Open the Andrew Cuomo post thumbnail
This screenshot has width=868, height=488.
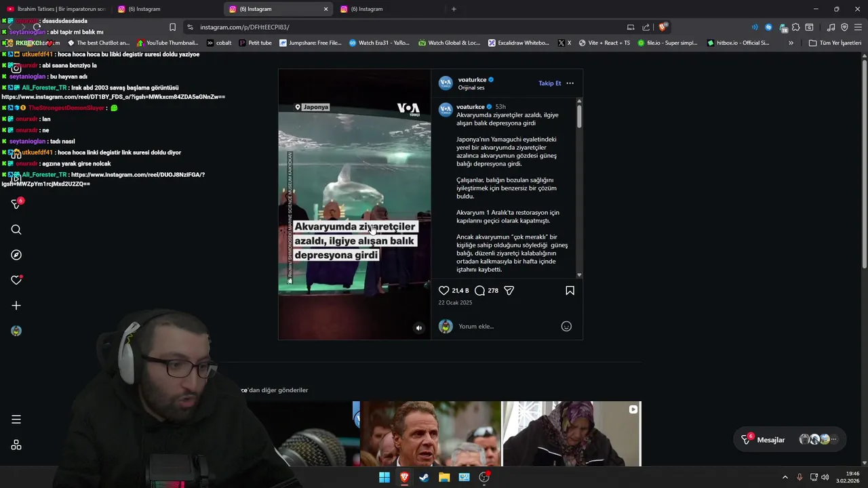(x=431, y=434)
